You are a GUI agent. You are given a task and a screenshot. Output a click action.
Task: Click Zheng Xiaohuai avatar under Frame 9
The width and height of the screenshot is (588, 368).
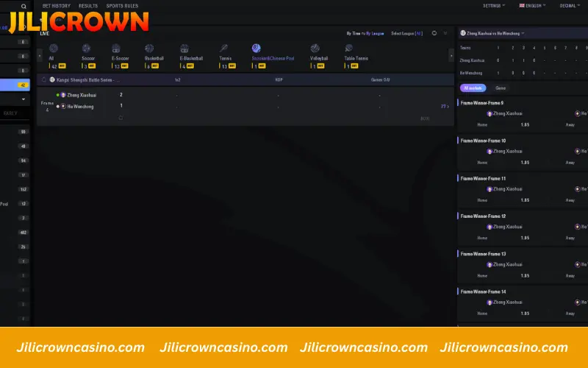click(x=490, y=113)
